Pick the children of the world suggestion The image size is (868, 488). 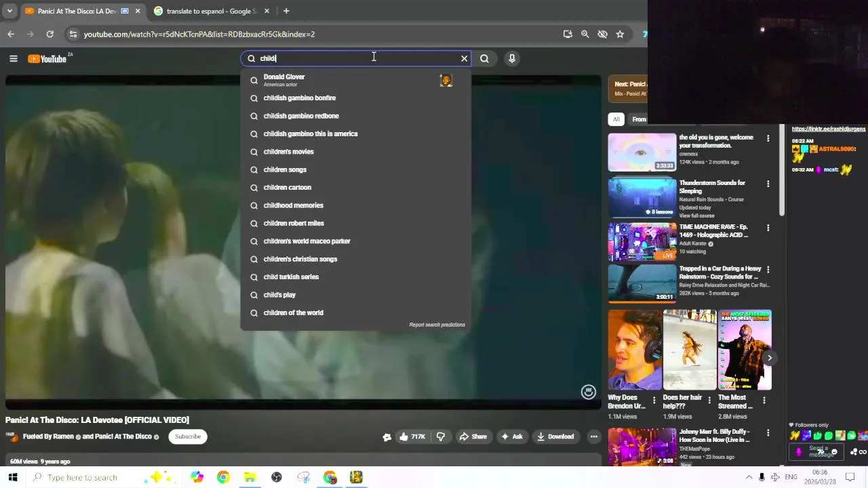pyautogui.click(x=355, y=312)
